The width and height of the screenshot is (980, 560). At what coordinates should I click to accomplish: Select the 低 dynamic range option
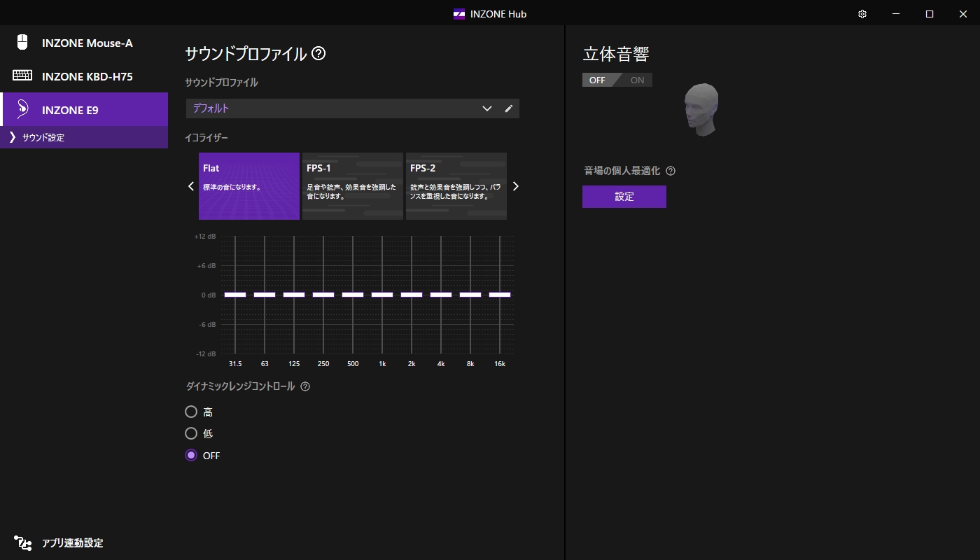click(191, 433)
